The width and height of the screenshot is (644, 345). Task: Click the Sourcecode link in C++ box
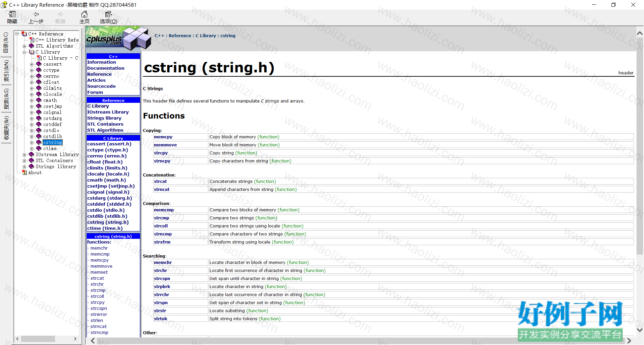pos(101,86)
